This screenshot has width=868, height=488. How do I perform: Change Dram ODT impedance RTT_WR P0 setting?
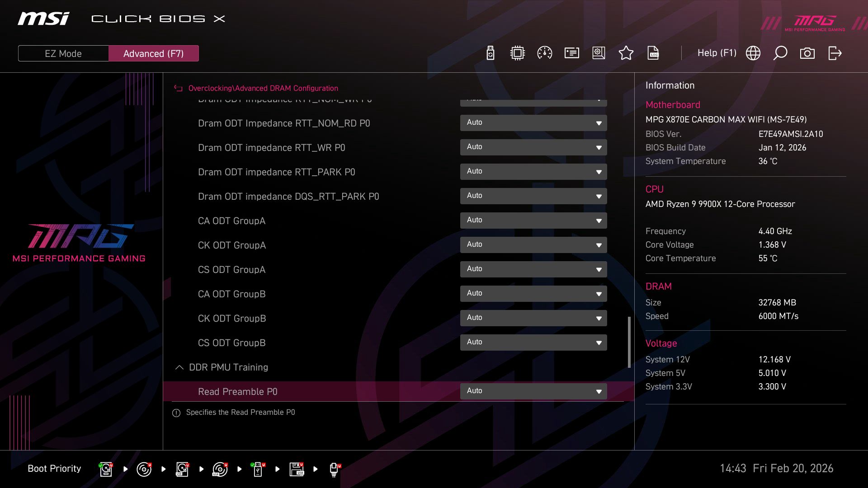click(533, 147)
